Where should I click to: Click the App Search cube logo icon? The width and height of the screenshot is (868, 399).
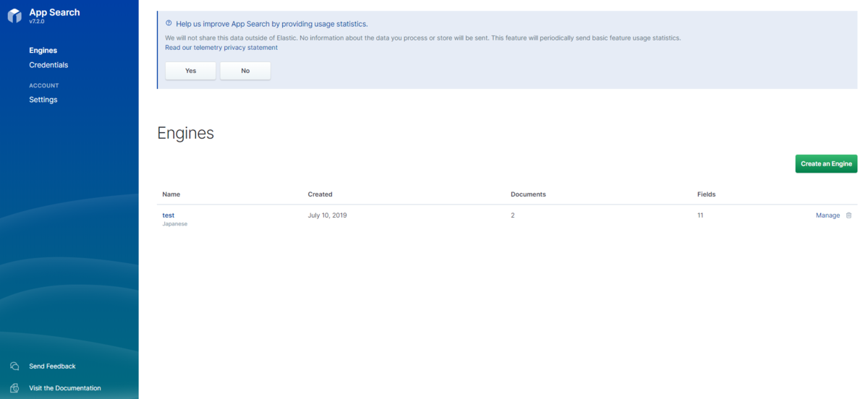click(14, 16)
